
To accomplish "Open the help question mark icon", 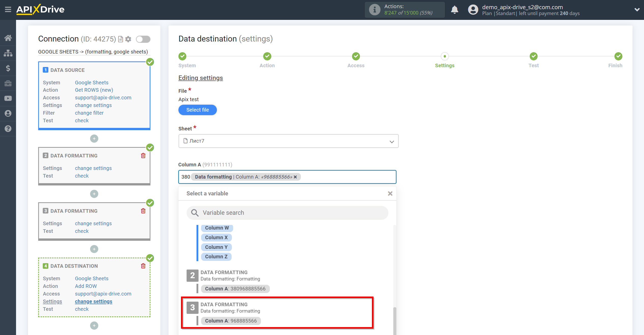I will (8, 129).
